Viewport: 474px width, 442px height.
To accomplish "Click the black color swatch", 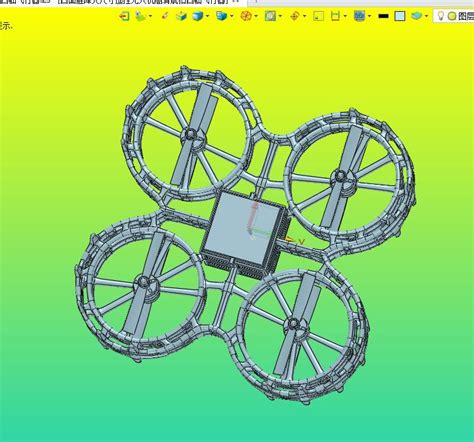I will click(384, 16).
